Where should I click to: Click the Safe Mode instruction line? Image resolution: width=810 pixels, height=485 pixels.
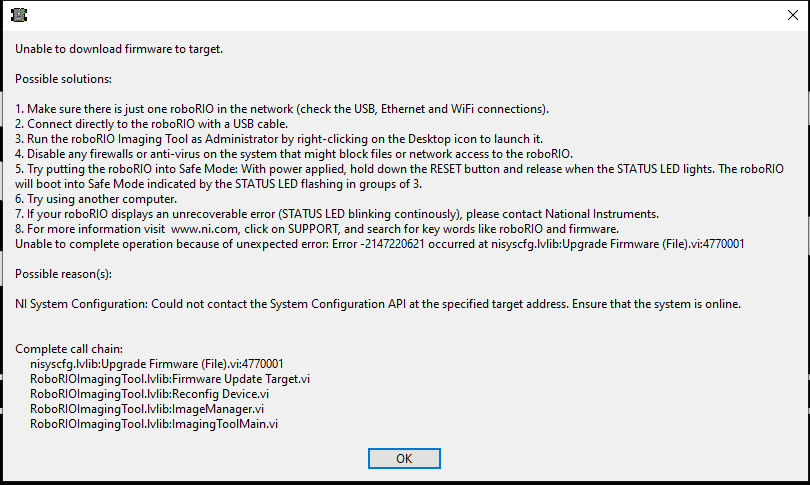(399, 176)
